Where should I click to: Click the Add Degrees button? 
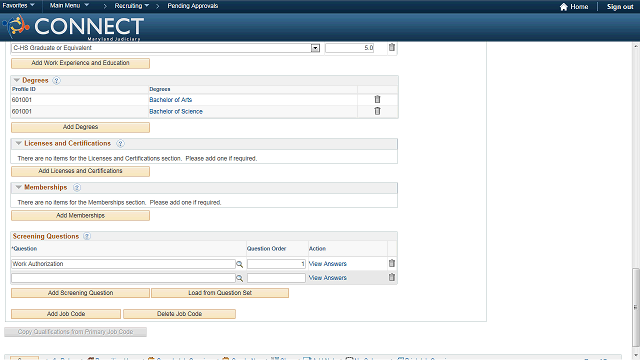80,127
